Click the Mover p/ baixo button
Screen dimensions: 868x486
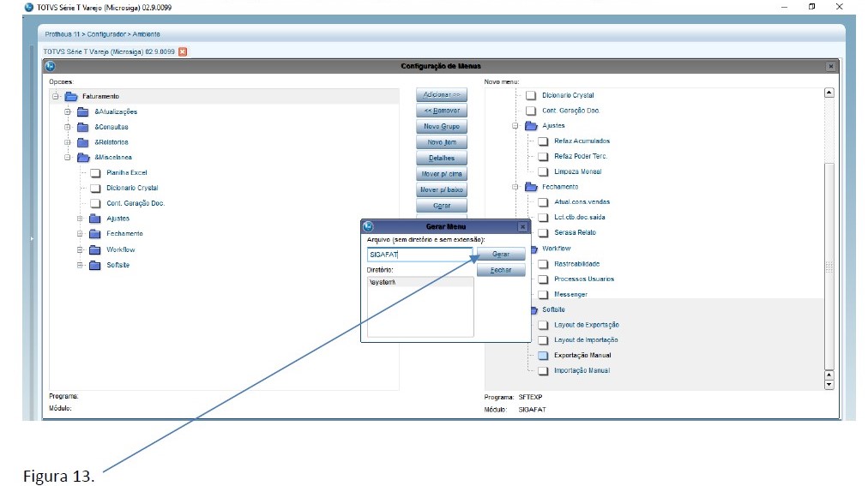coord(441,189)
